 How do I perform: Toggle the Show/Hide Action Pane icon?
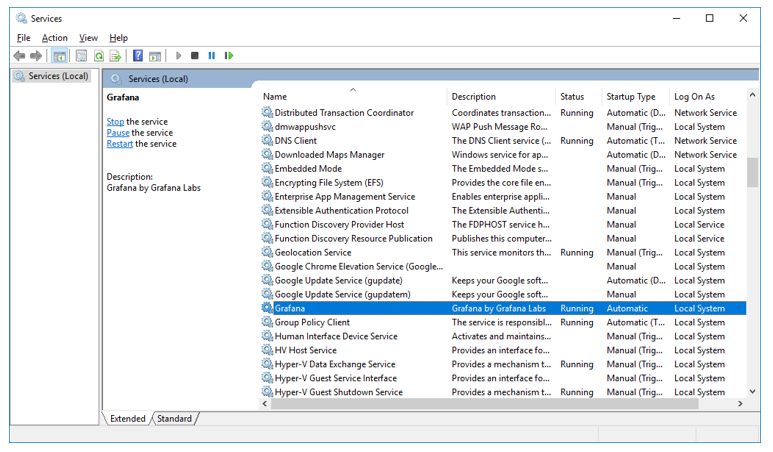[155, 56]
